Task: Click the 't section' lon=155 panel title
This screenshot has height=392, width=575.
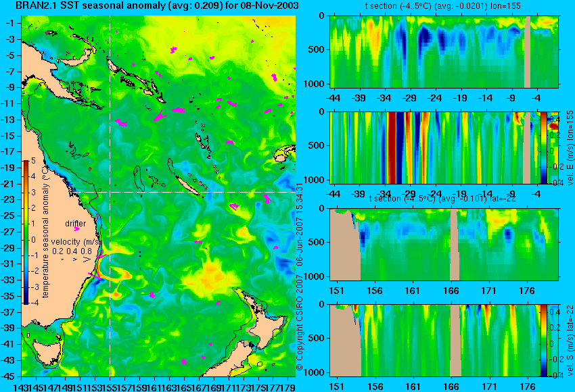Action: 442,6
